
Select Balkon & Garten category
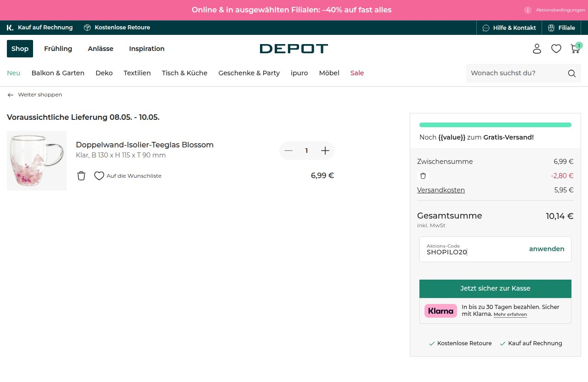[58, 73]
